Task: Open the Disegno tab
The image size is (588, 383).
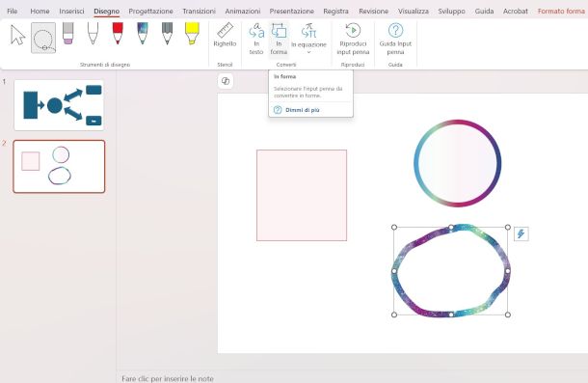Action: [106, 12]
